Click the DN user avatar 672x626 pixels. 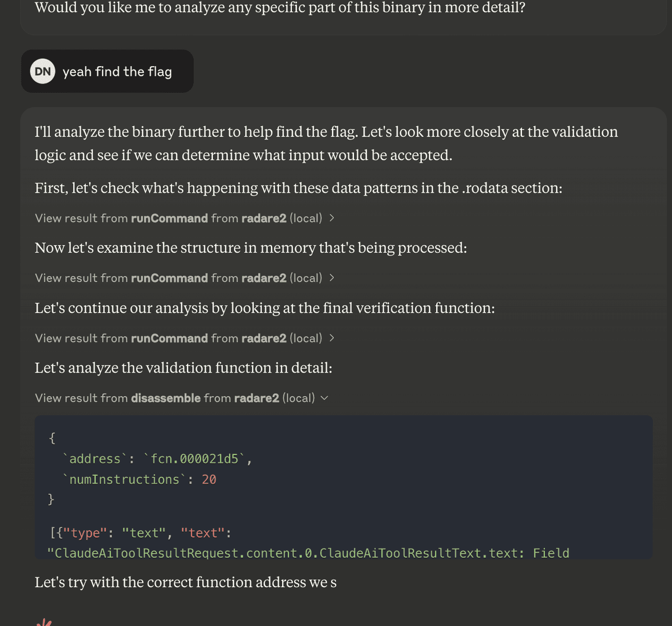(43, 71)
